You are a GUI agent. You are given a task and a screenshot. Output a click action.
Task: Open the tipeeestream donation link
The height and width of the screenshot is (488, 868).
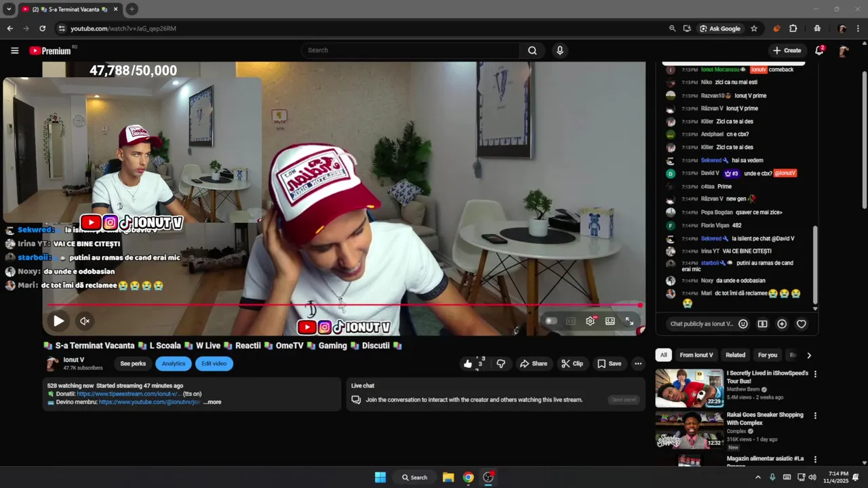pyautogui.click(x=129, y=394)
